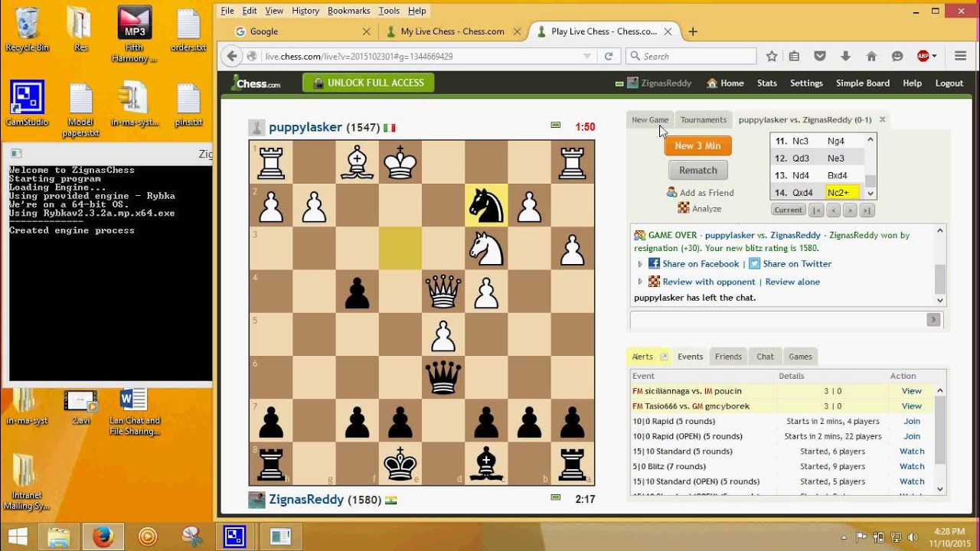Open the Adblock Plus dropdown arrow
980x551 pixels.
(x=936, y=56)
